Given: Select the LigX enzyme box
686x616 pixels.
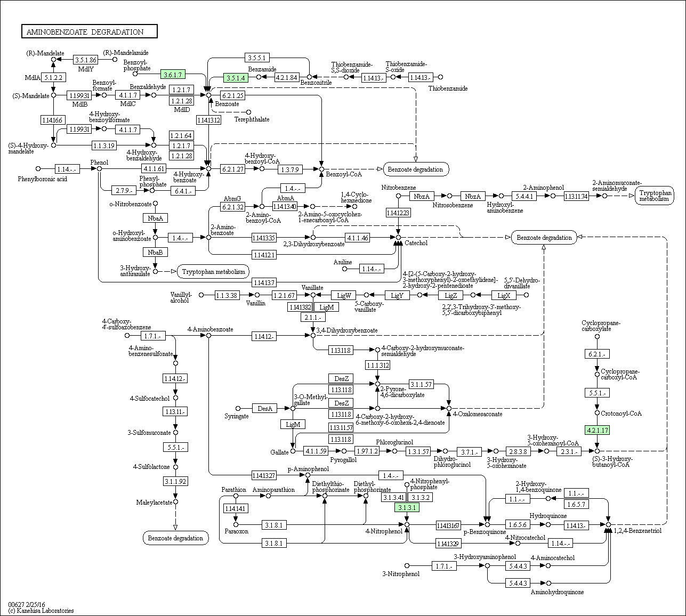Looking at the screenshot, I should tap(504, 295).
